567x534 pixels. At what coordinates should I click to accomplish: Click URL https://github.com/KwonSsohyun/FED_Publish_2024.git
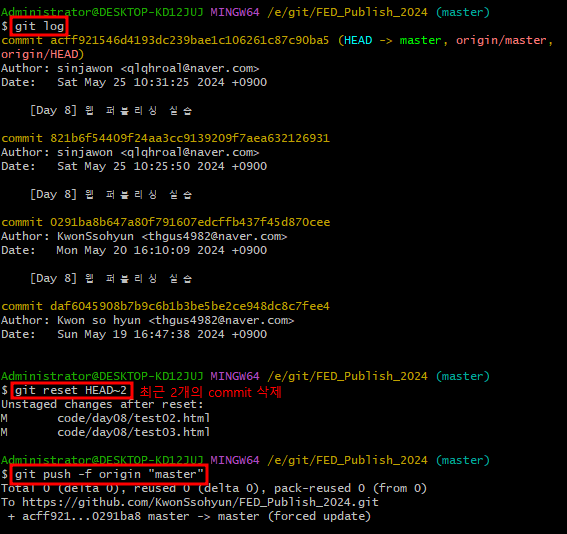pos(200,502)
